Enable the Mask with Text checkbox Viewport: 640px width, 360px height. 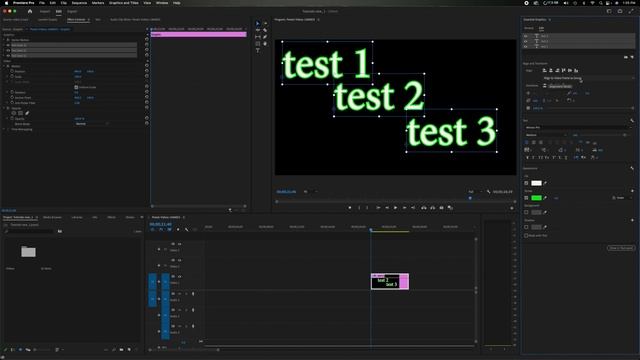[526, 236]
